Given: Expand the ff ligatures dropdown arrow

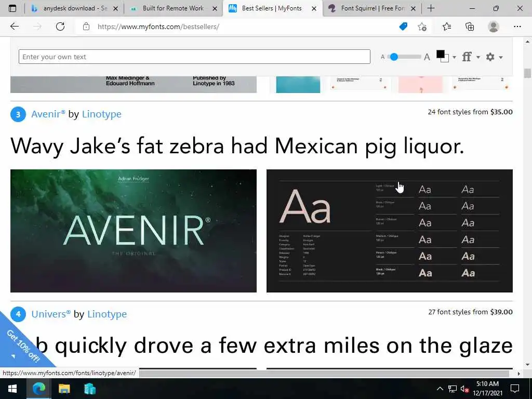Looking at the screenshot, I should pyautogui.click(x=478, y=57).
